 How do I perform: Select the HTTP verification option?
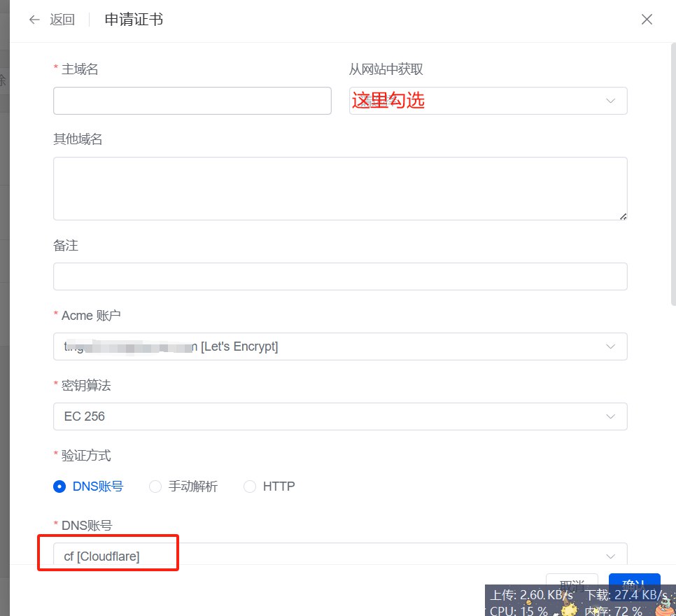[250, 486]
